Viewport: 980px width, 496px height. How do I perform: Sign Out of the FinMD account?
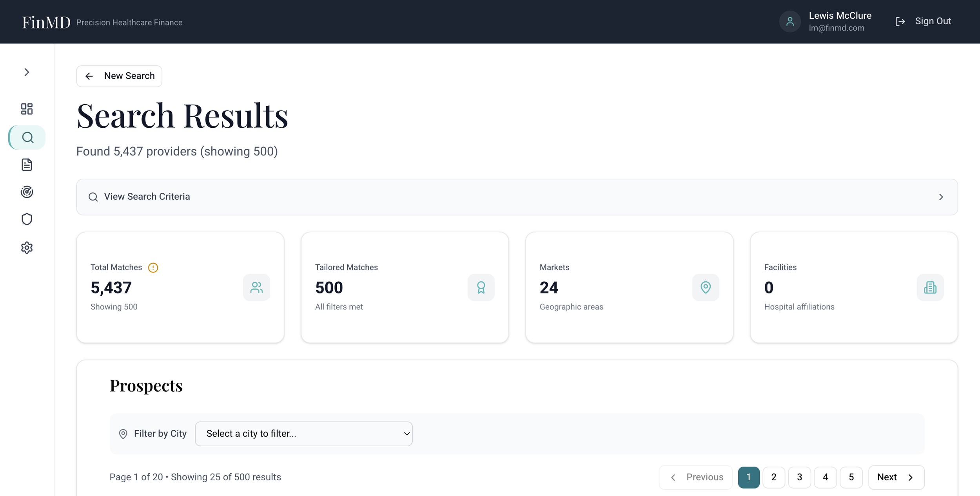coord(924,22)
